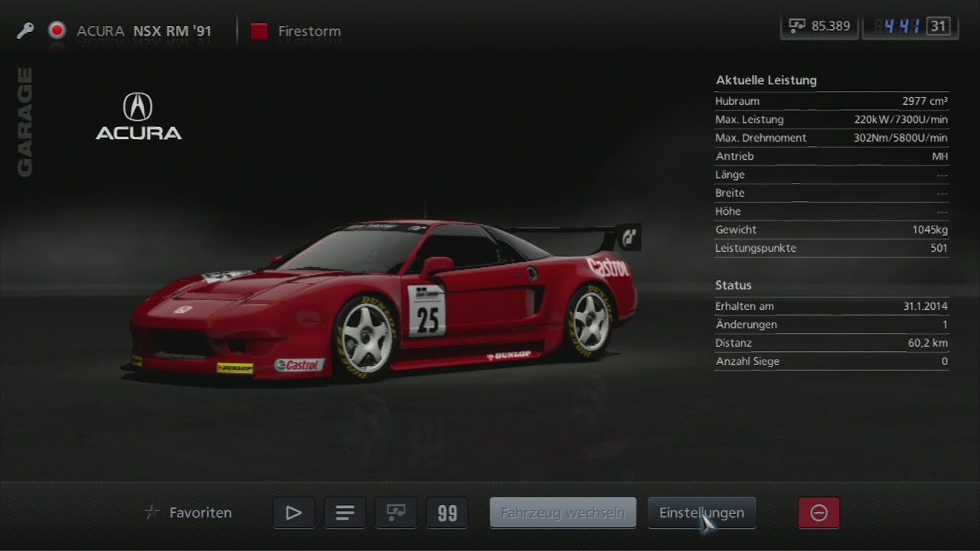Click the Hubraum value 2977 cm³
980x551 pixels.
click(925, 101)
